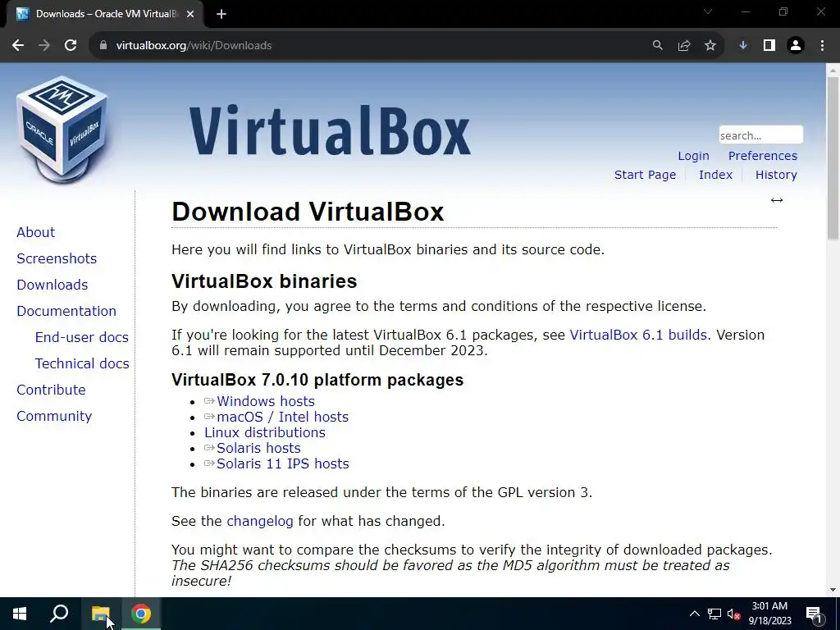Open the Preferences link
The width and height of the screenshot is (840, 630).
762,156
